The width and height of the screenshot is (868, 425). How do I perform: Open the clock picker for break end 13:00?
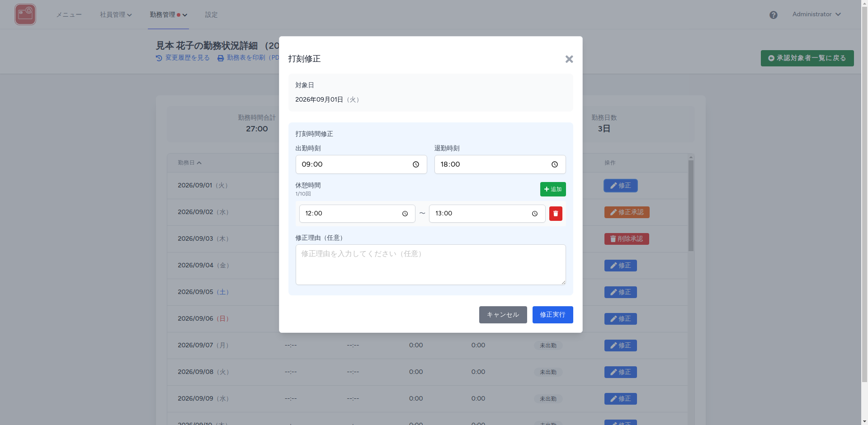535,214
